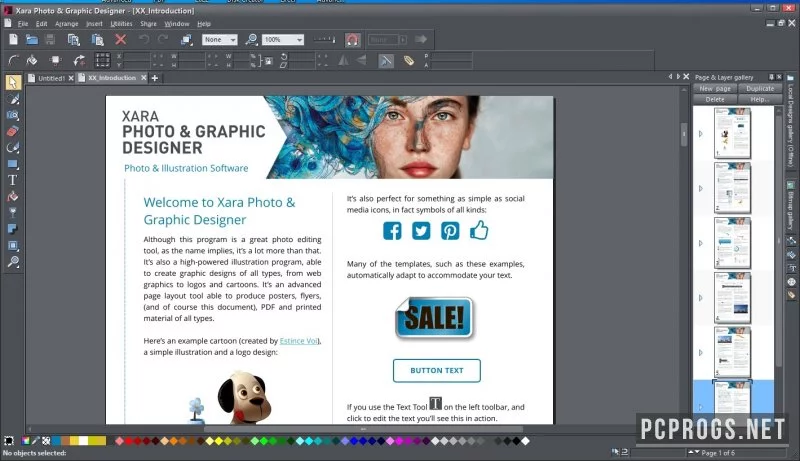
Task: Click the Duplicate button
Action: tap(760, 88)
